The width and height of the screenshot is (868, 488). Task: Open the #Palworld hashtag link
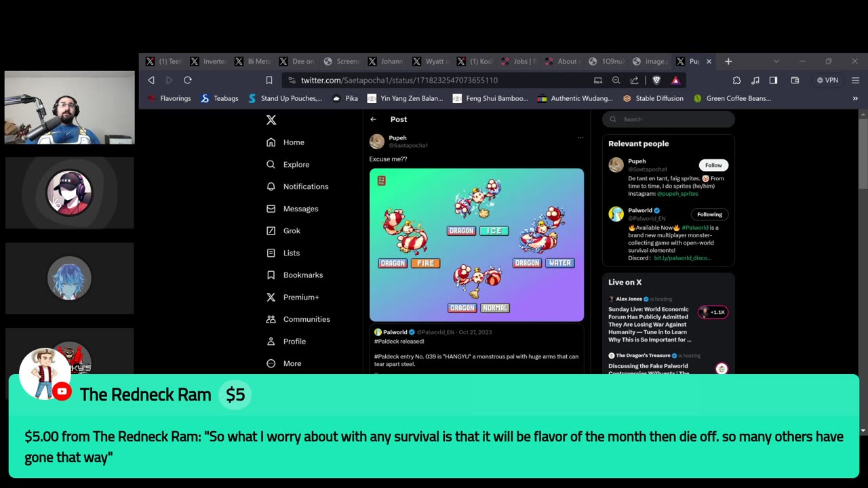[x=695, y=228]
